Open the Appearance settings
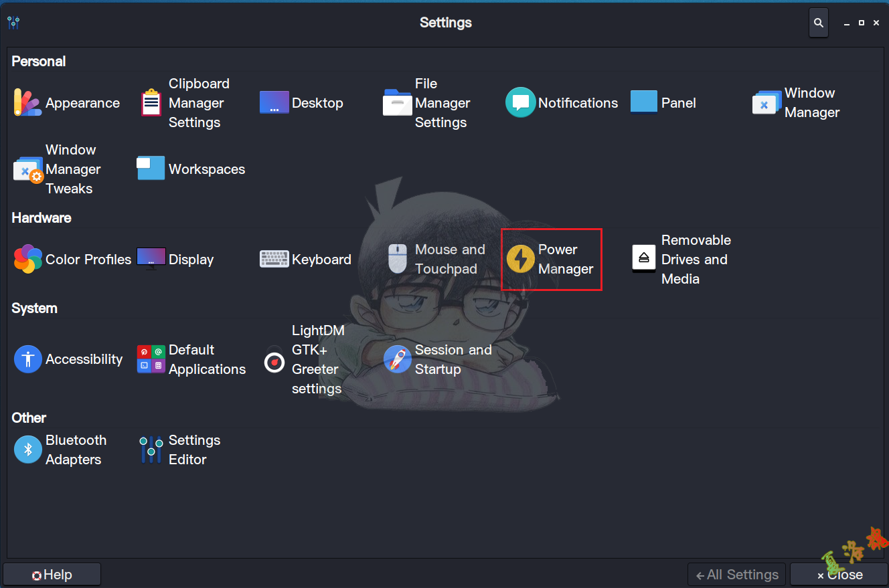 point(67,103)
